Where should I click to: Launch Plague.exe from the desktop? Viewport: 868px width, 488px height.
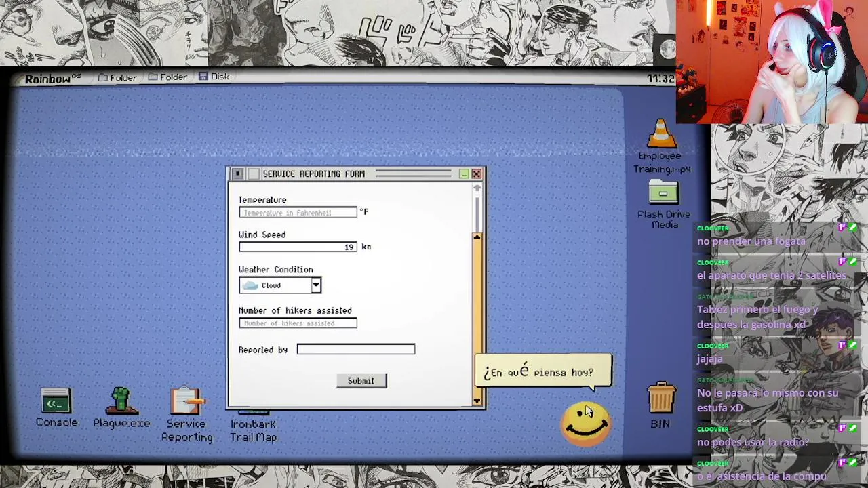[x=121, y=407]
